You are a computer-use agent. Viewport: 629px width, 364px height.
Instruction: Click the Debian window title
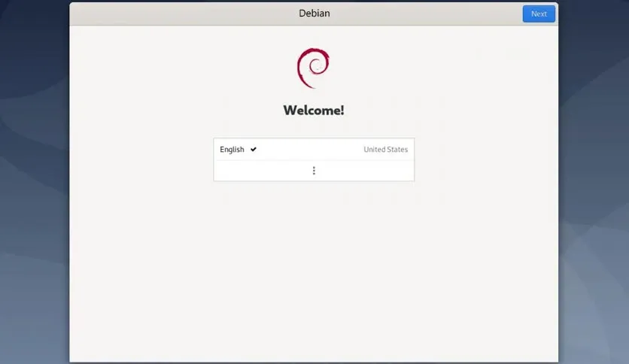pyautogui.click(x=314, y=14)
